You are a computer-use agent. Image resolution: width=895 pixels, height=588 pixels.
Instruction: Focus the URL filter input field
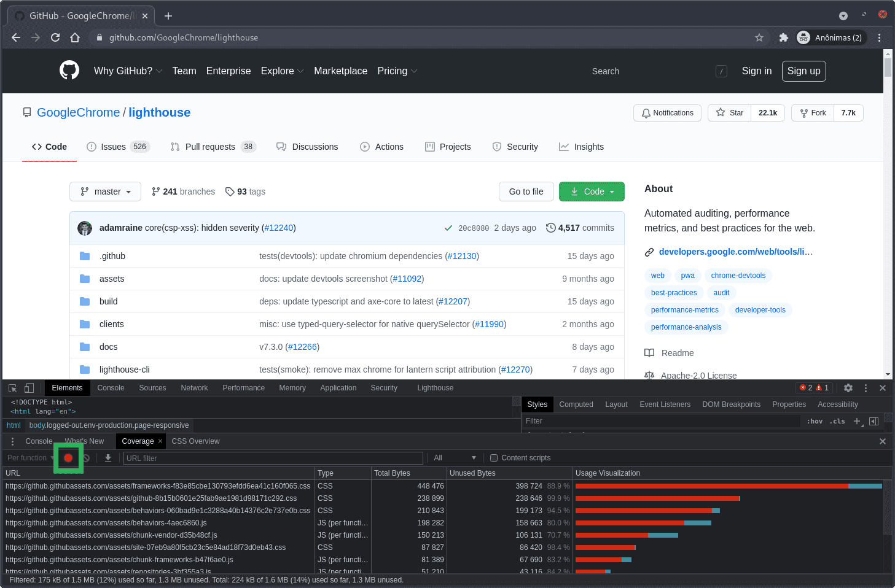coord(273,458)
